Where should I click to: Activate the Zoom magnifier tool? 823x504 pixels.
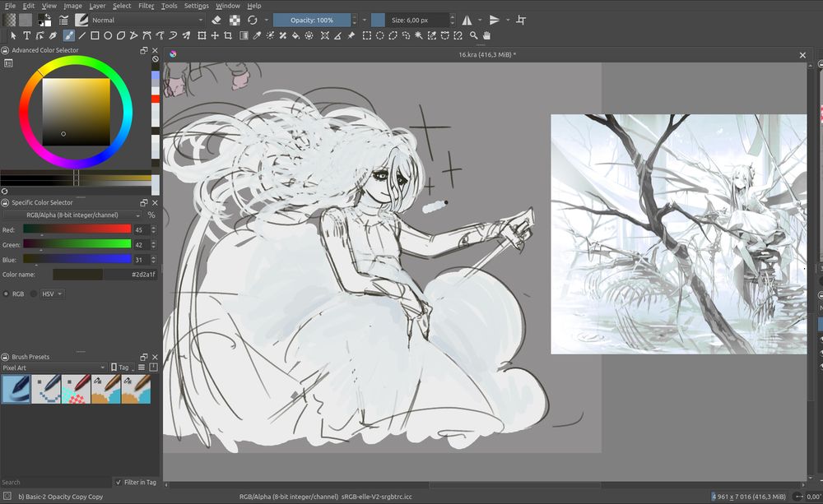coord(473,35)
